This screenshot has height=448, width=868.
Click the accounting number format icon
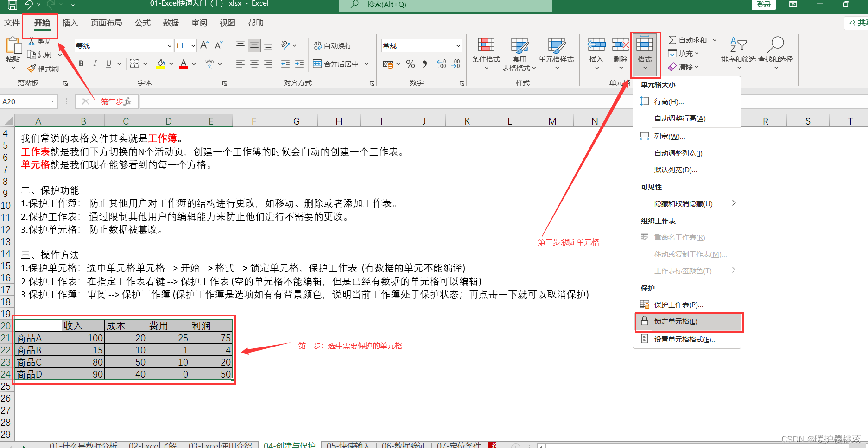coord(388,64)
